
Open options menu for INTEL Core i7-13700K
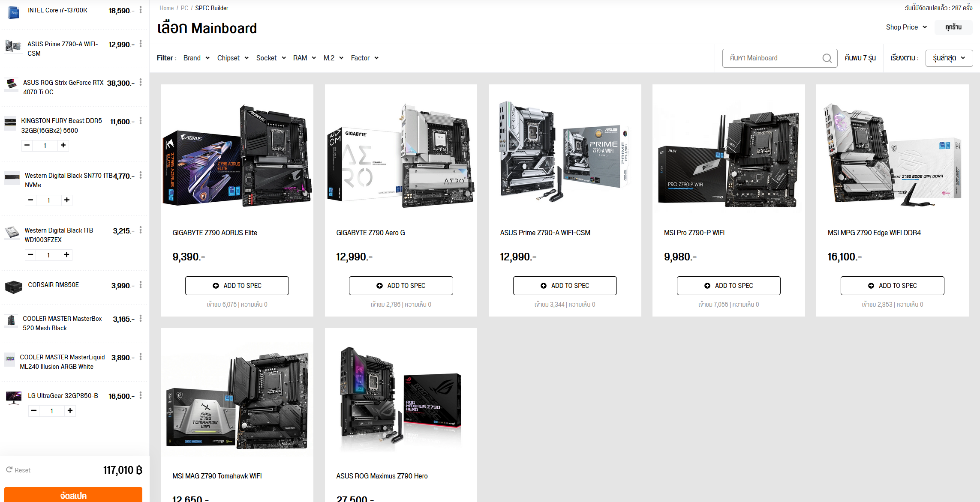tap(141, 10)
